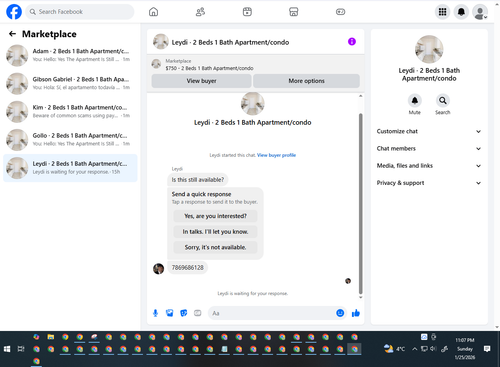The image size is (500, 367).
Task: Send quick reply "Yes, are you interested?"
Action: click(x=215, y=216)
